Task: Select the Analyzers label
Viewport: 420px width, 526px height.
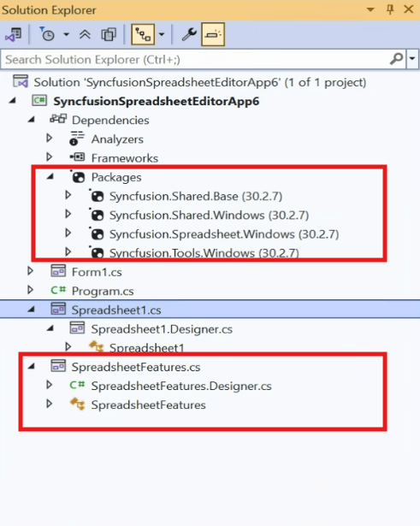Action: click(117, 139)
